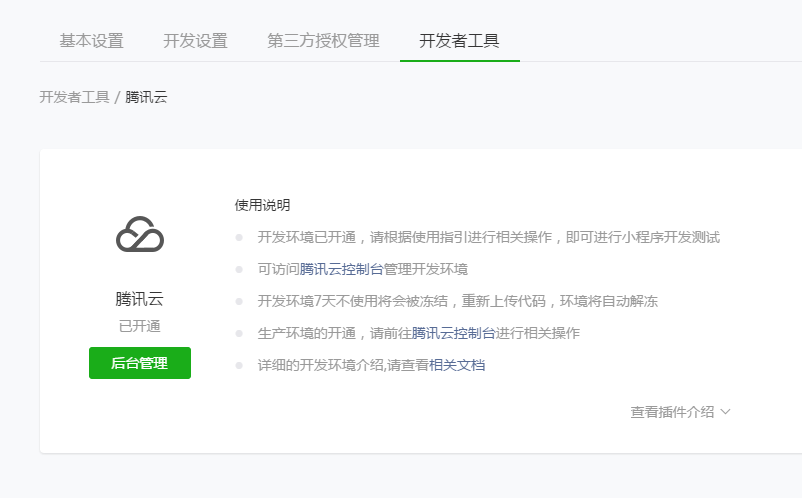Click the 腾讯云 name under the cloud icon
Screen dimensions: 802x498
139,299
